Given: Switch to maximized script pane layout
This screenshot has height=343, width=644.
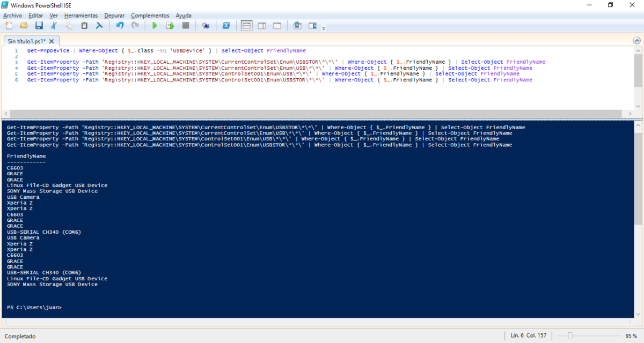Looking at the screenshot, I should pyautogui.click(x=277, y=25).
